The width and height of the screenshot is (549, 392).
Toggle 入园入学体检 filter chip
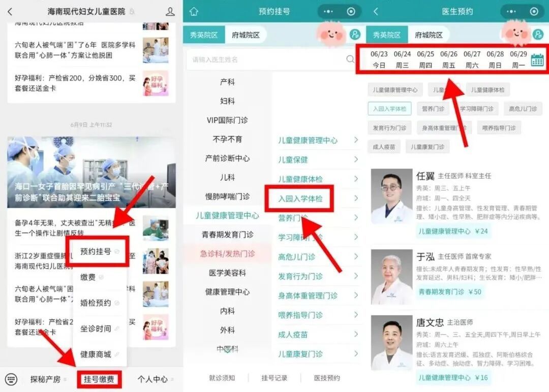coord(389,109)
